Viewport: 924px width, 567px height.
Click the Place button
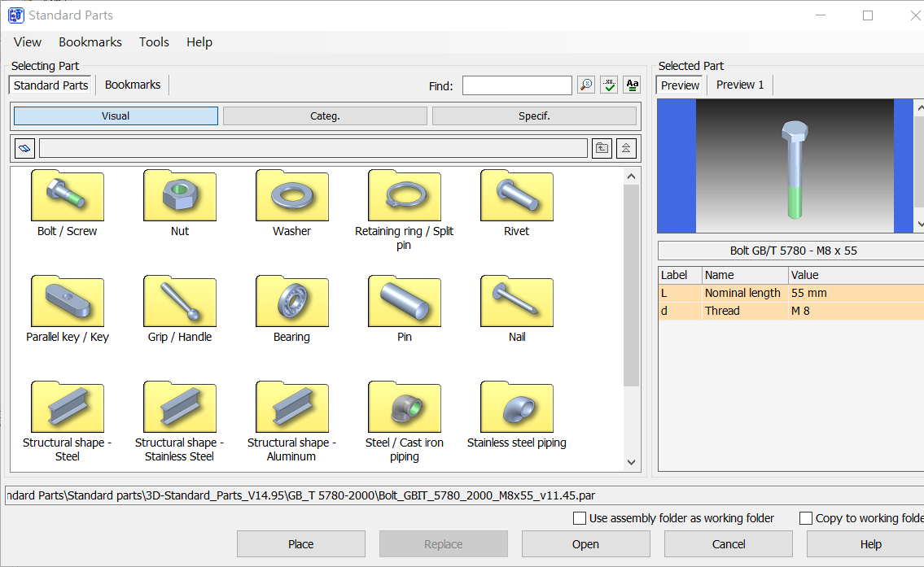[x=300, y=544]
